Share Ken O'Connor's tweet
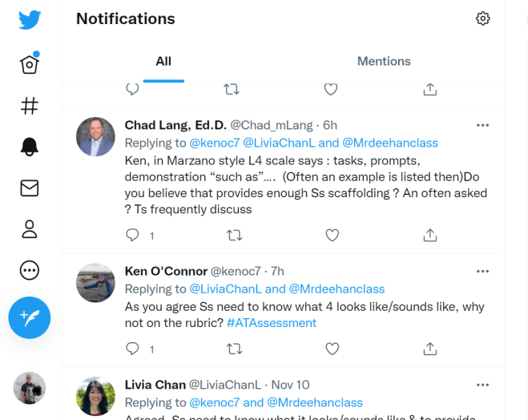 (x=430, y=349)
